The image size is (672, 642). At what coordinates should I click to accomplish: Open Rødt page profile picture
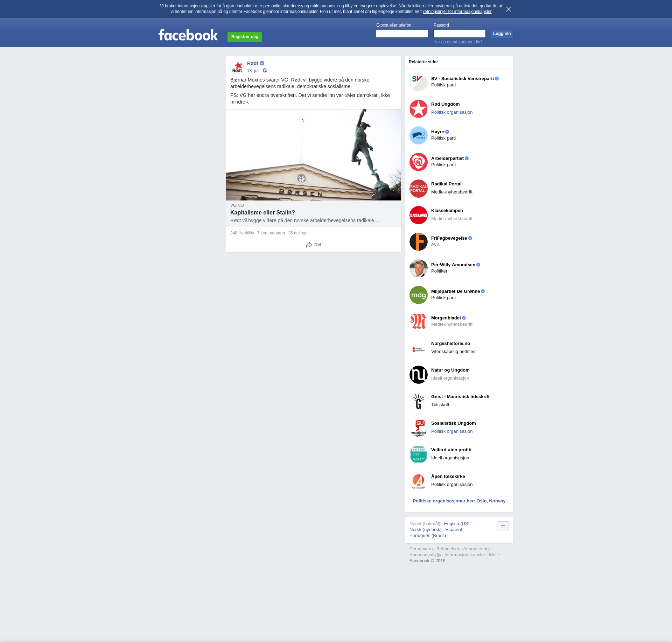click(x=237, y=67)
